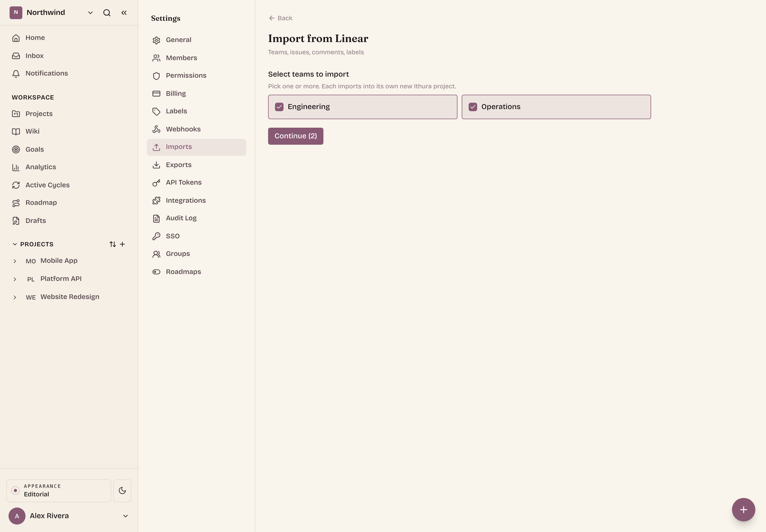Viewport: 766px width, 532px height.
Task: Select the Editorial appearance radio option
Action: (15, 490)
